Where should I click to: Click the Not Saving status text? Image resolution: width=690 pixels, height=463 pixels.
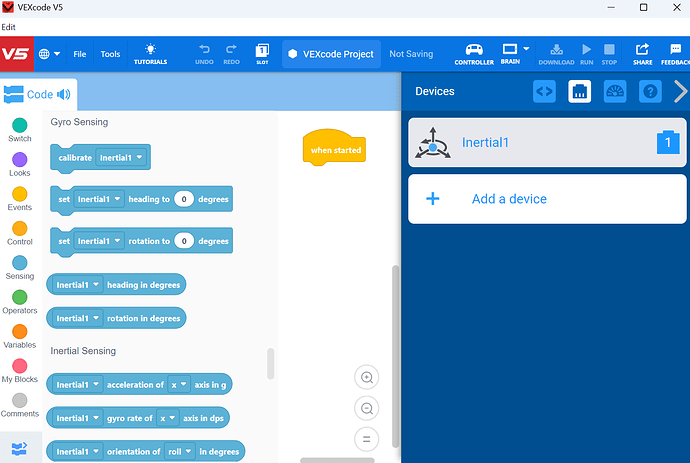tap(411, 54)
